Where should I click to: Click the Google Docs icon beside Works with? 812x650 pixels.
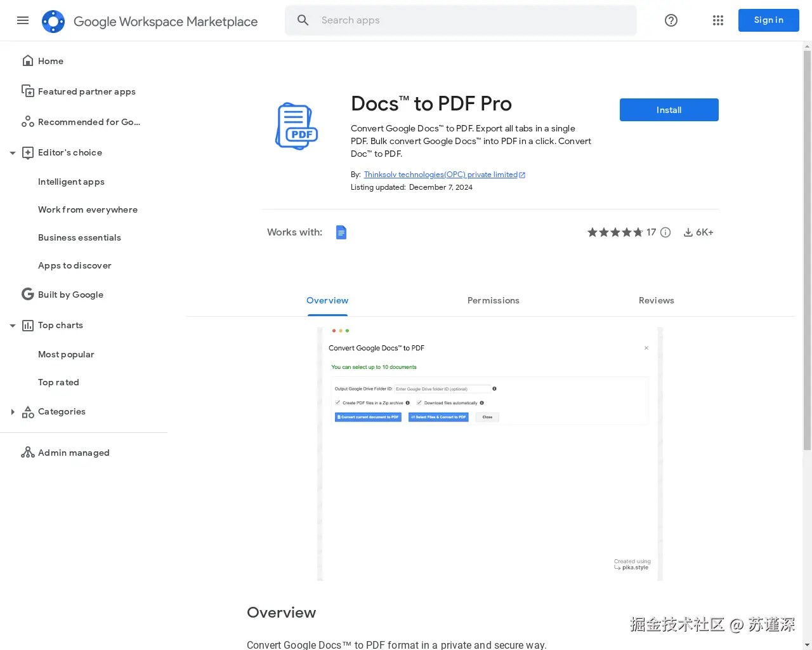click(x=341, y=232)
